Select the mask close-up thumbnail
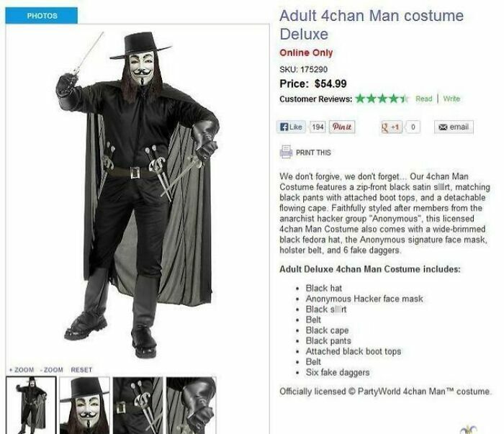 click(x=84, y=404)
